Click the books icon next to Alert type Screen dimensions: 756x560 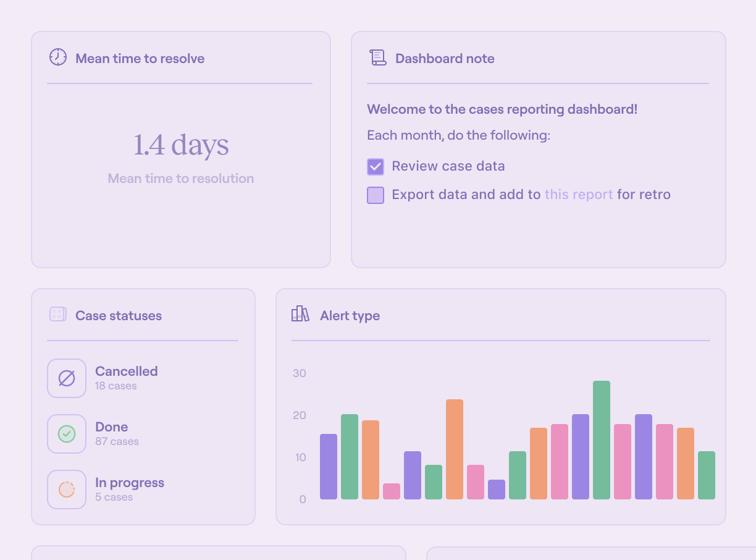(300, 314)
